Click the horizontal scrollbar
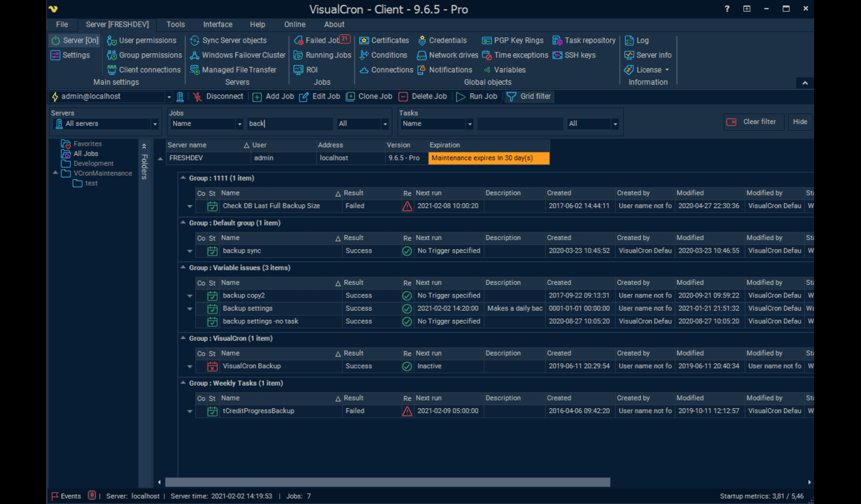Image resolution: width=861 pixels, height=504 pixels. 388,482
